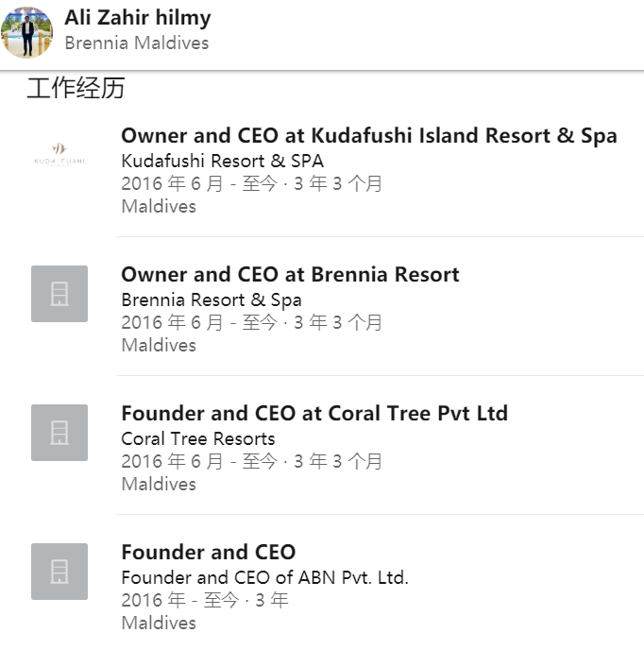Click Ali Zahir hilmy's profile photo
The image size is (644, 650).
pos(27,31)
